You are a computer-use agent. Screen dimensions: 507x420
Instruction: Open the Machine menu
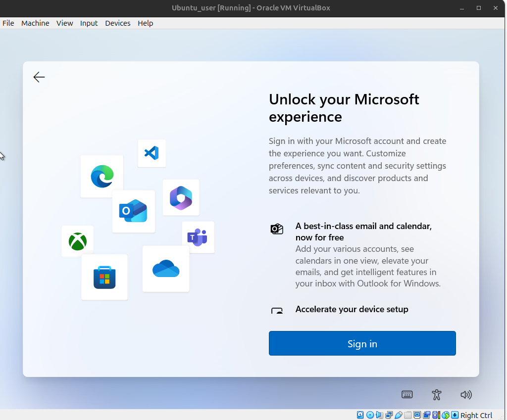[x=35, y=23]
